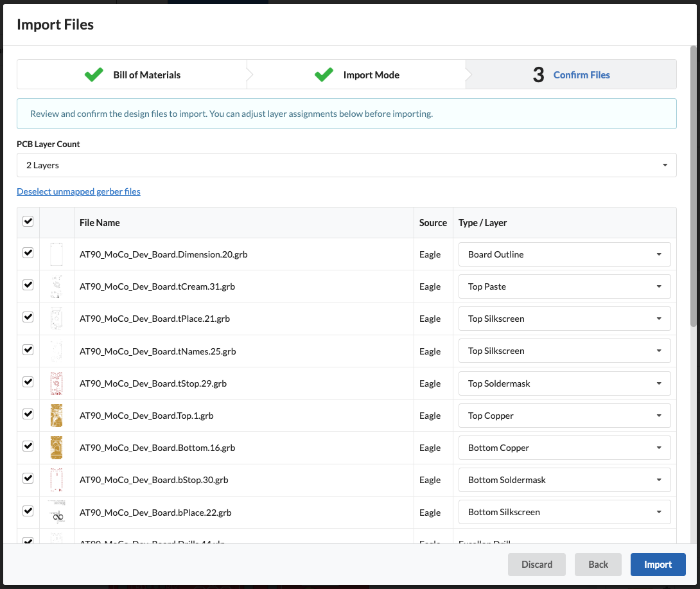
Task: Click the green checkmark beside Import Mode
Action: [x=324, y=75]
